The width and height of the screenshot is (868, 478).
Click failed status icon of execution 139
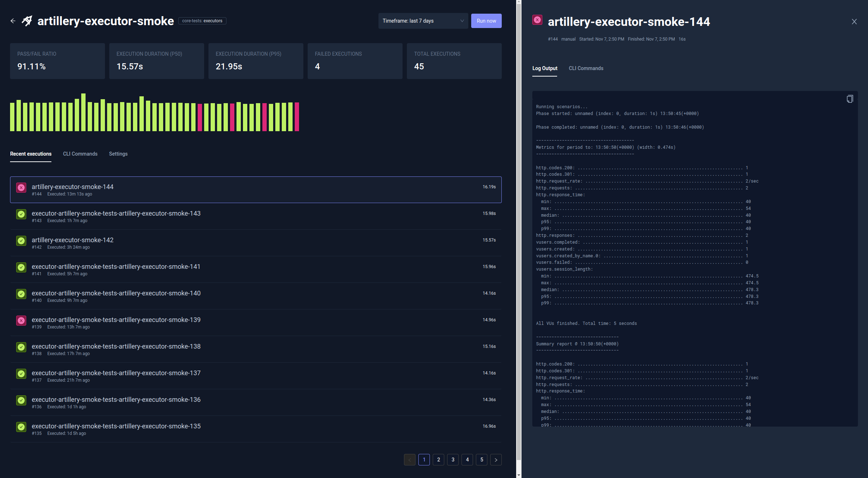pyautogui.click(x=21, y=321)
